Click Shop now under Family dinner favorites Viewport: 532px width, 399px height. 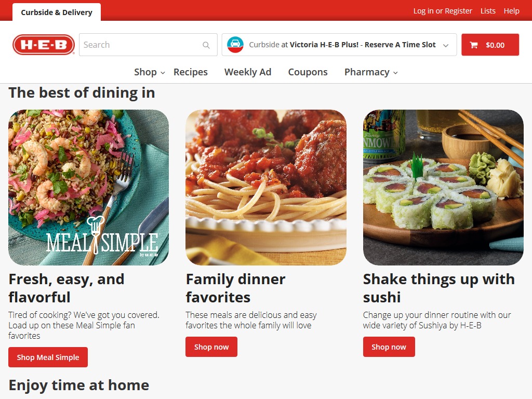tap(211, 347)
